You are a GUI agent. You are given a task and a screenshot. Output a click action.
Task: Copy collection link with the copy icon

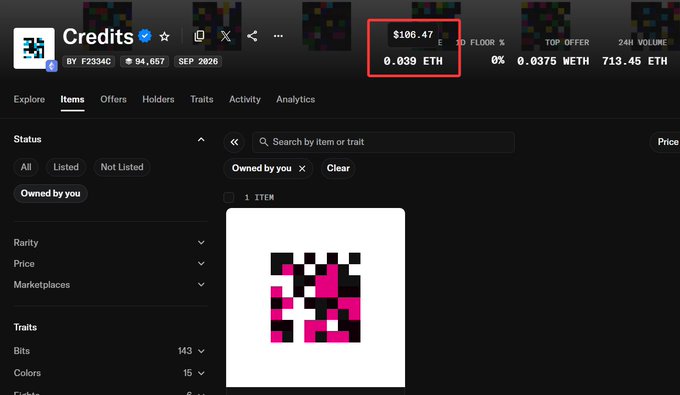pyautogui.click(x=199, y=36)
